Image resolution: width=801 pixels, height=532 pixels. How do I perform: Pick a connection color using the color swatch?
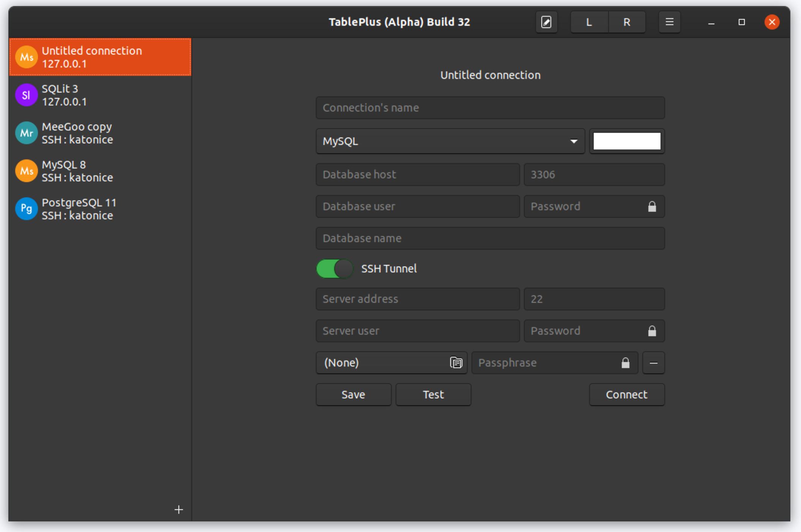[627, 141]
